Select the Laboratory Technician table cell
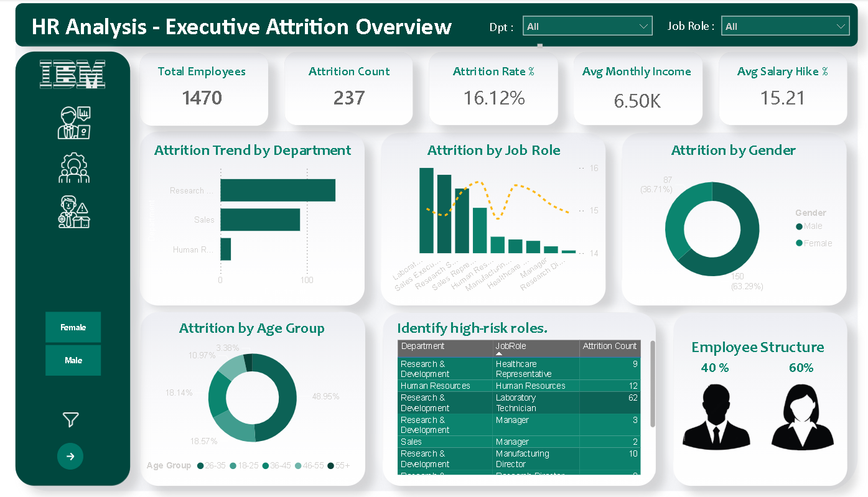 tap(536, 402)
